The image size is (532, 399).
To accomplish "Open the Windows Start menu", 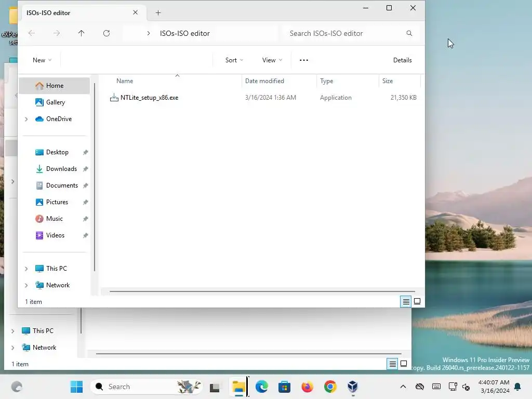I will [x=76, y=387].
